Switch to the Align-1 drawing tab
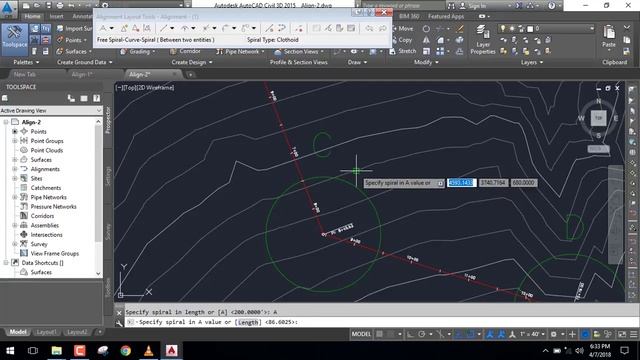Image resolution: width=640 pixels, height=360 pixels. (82, 74)
